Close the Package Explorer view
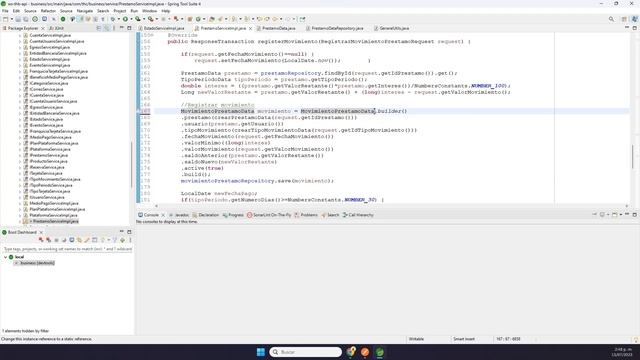The image size is (640, 360). 43,29
